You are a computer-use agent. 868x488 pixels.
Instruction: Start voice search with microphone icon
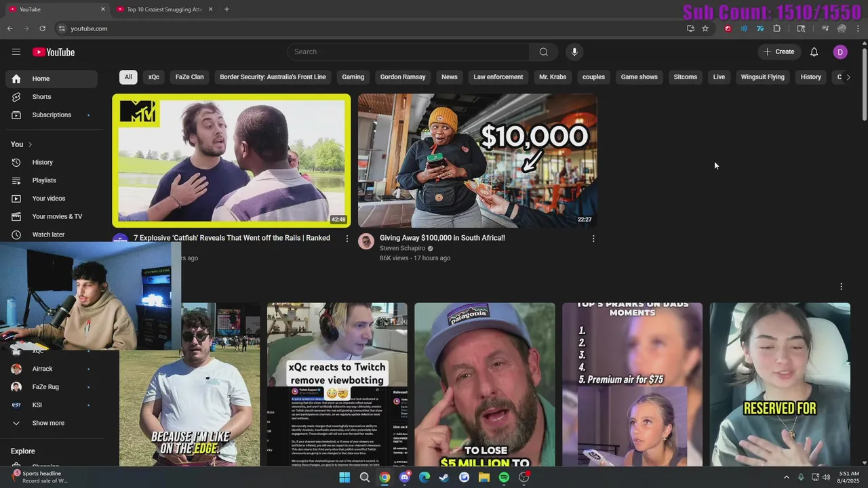point(574,52)
